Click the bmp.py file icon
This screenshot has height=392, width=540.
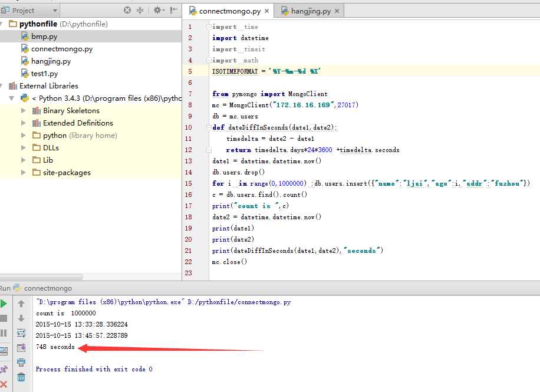point(25,36)
